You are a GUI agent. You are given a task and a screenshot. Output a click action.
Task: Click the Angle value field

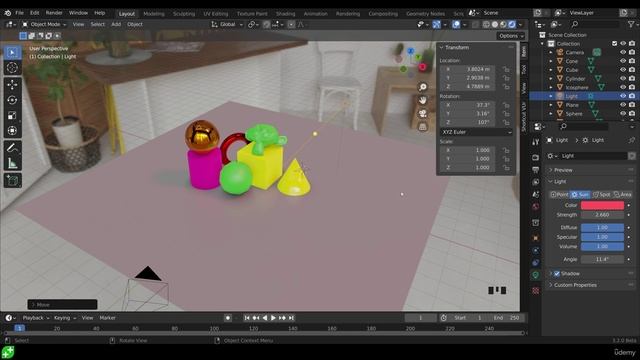click(x=602, y=259)
